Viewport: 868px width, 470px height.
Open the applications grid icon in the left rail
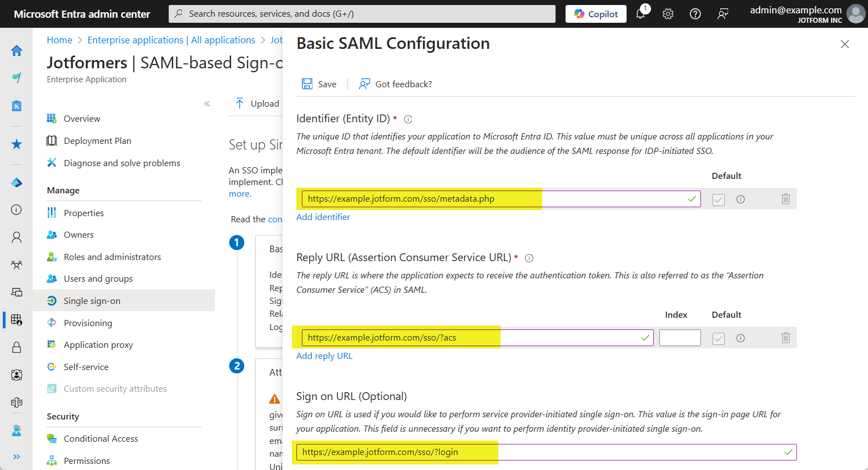pyautogui.click(x=17, y=319)
